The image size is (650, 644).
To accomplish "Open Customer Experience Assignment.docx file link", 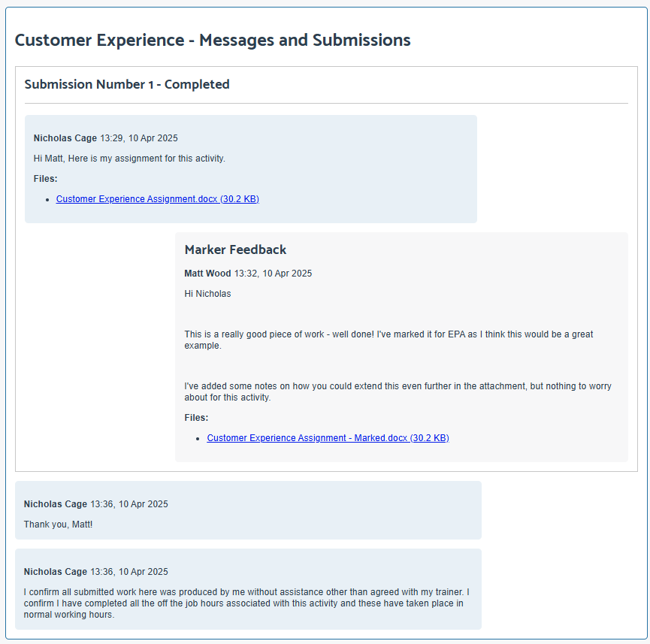I will [158, 199].
